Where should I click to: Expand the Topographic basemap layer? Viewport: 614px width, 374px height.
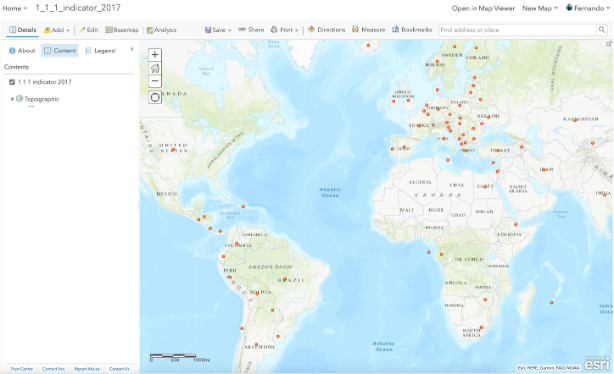(12, 99)
